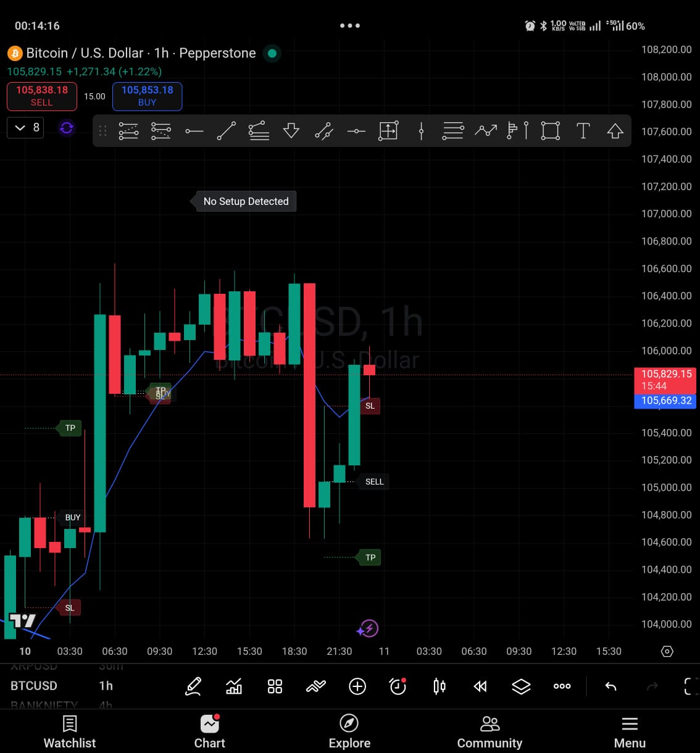Undo the last chart action
The image size is (700, 753).
point(610,686)
